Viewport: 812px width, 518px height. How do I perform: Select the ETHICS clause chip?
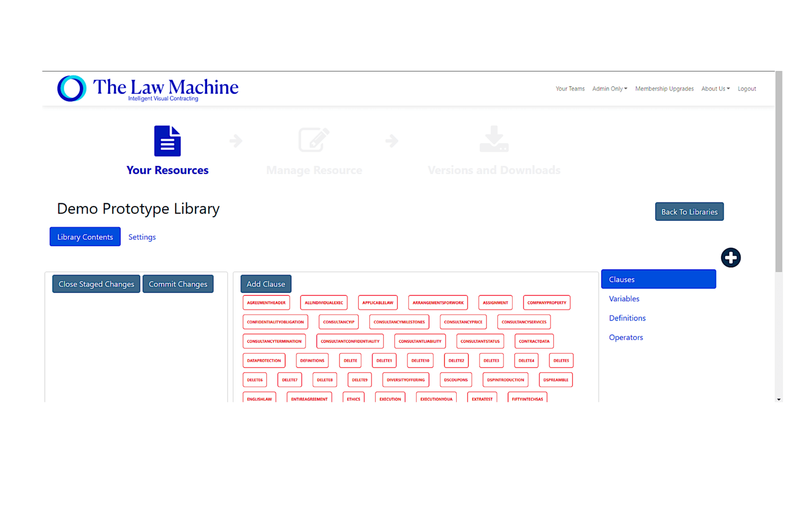353,399
